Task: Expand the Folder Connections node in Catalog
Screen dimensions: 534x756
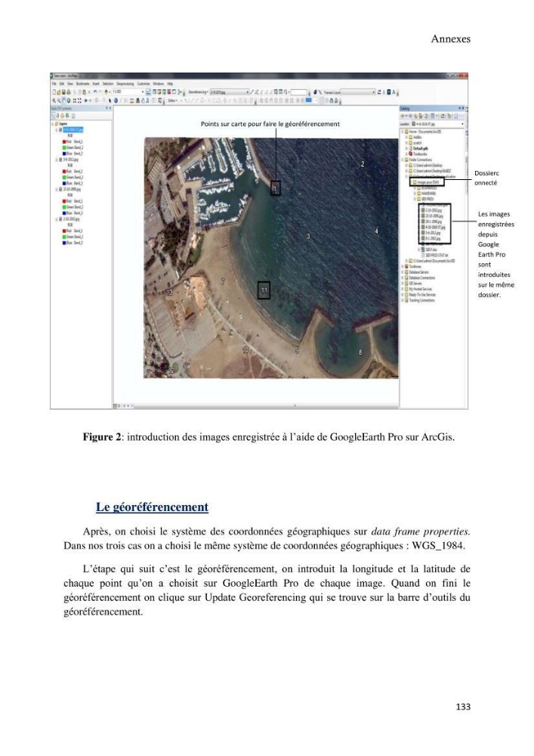Action: pos(402,160)
